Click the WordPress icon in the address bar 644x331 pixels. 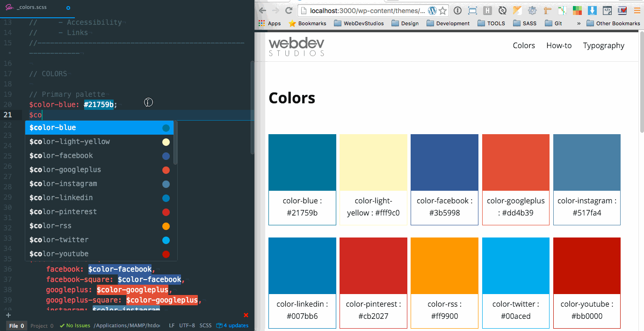[x=432, y=10]
